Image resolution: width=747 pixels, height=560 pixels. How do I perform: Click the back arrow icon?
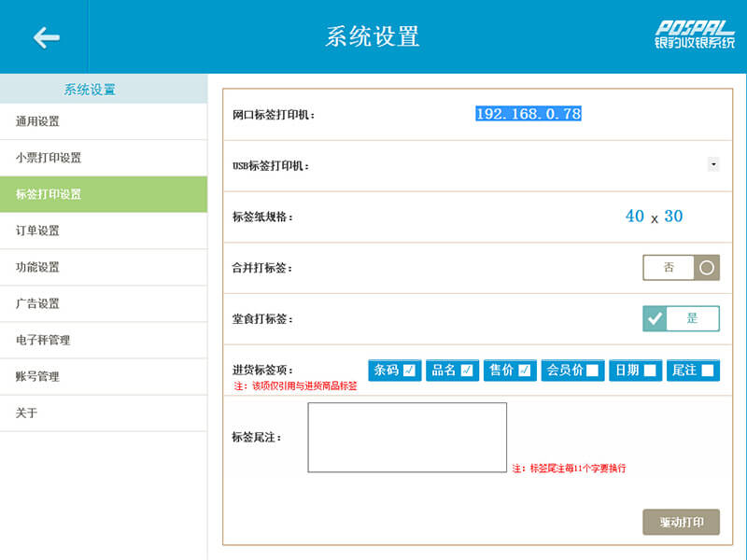[46, 37]
